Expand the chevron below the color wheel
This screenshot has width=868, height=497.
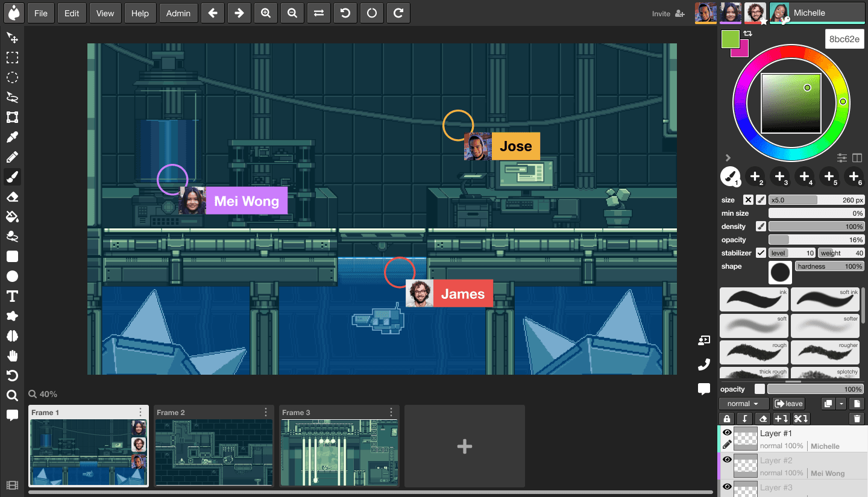[728, 158]
